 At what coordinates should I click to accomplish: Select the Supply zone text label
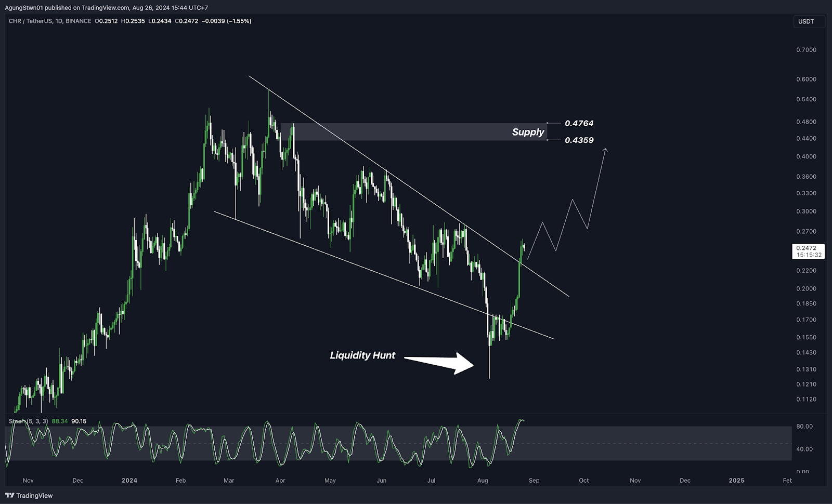click(528, 132)
